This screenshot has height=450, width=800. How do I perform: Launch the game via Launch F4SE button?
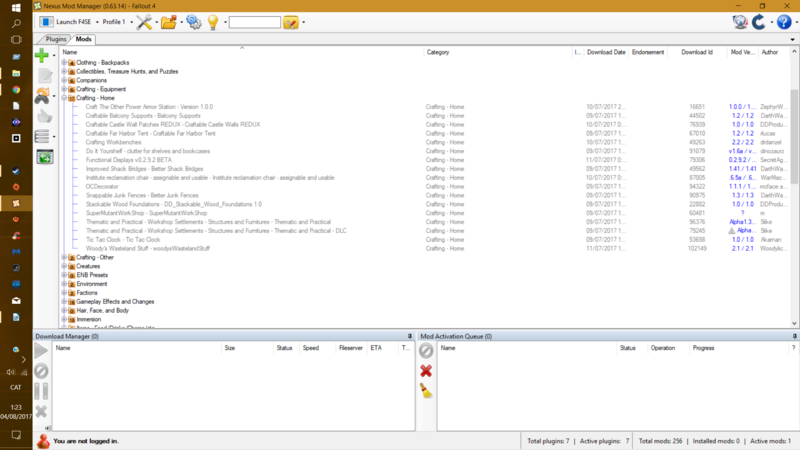point(66,22)
